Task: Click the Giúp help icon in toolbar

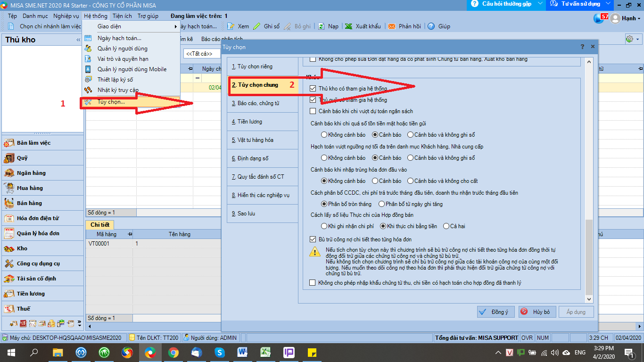Action: pyautogui.click(x=431, y=26)
